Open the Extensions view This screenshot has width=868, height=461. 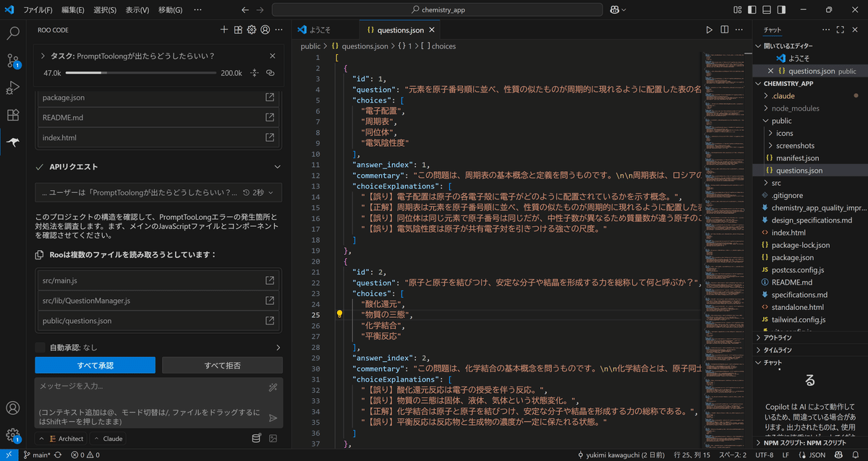(13, 115)
